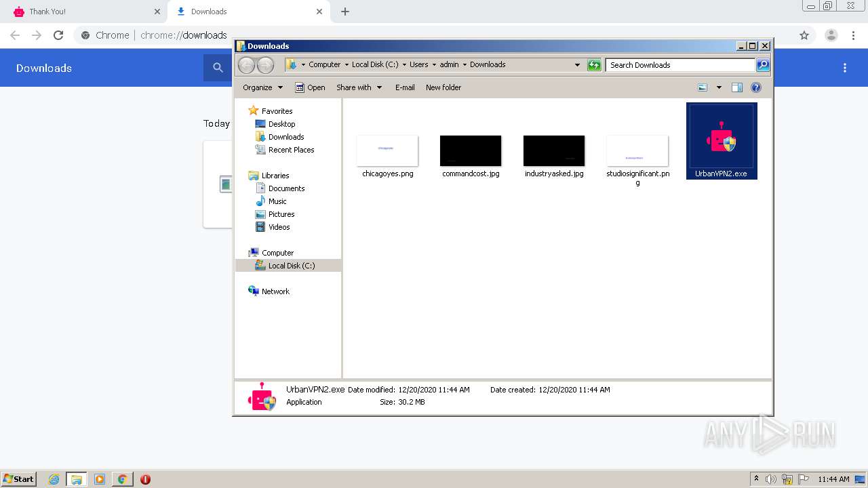Click the Explorer Forward arrow button
The height and width of the screenshot is (488, 868).
[265, 65]
